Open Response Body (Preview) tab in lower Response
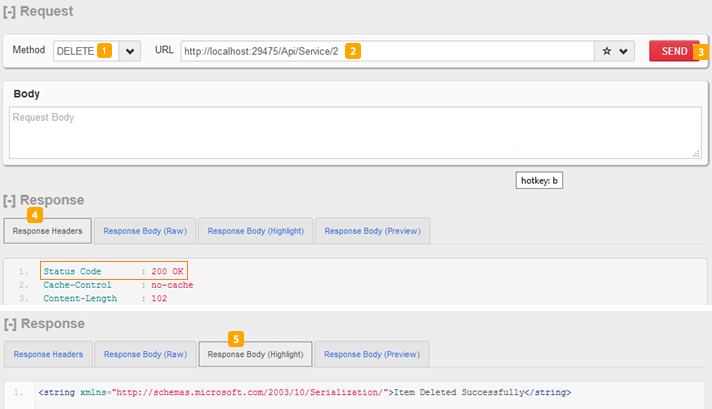 (372, 355)
